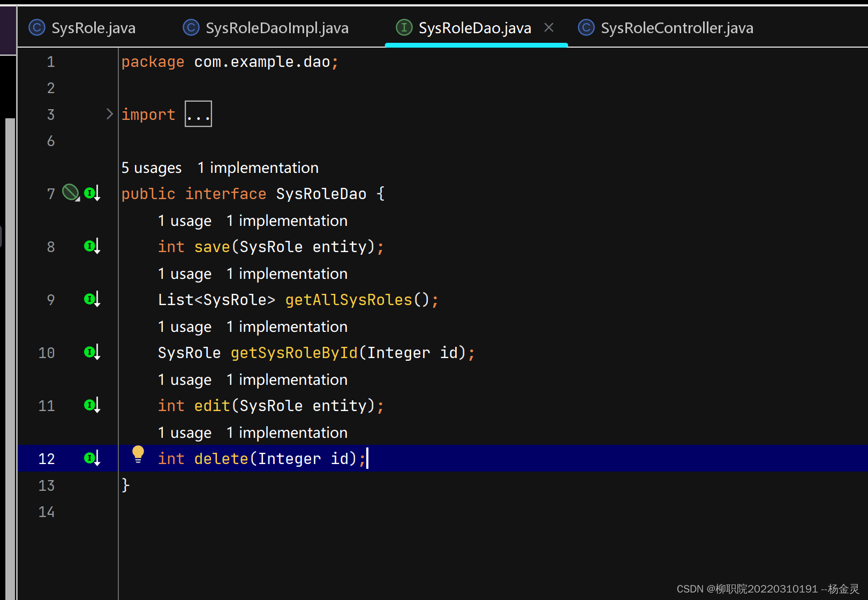868x600 pixels.
Task: Click the class icon on SysRoleController.java tab
Action: point(586,27)
